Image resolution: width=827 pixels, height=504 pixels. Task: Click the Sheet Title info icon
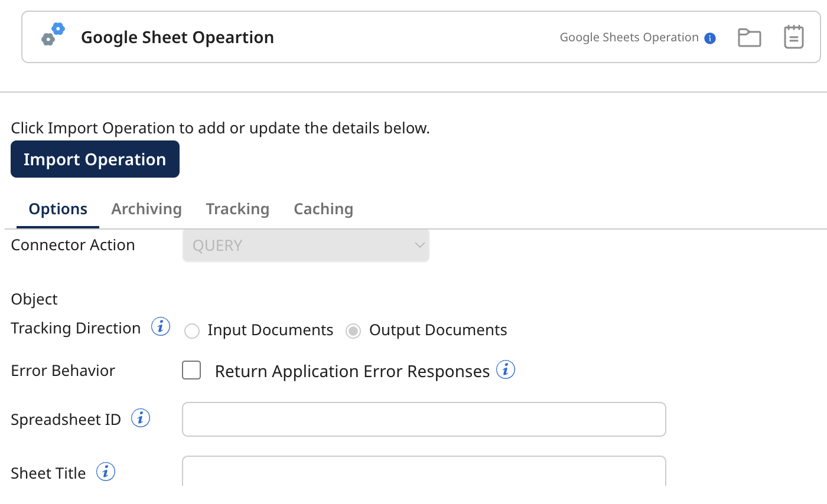click(106, 471)
